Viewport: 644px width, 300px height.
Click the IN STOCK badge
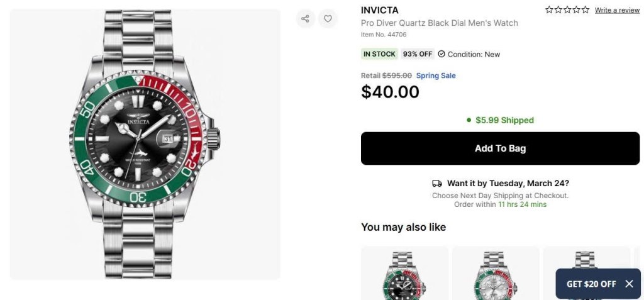click(x=379, y=54)
